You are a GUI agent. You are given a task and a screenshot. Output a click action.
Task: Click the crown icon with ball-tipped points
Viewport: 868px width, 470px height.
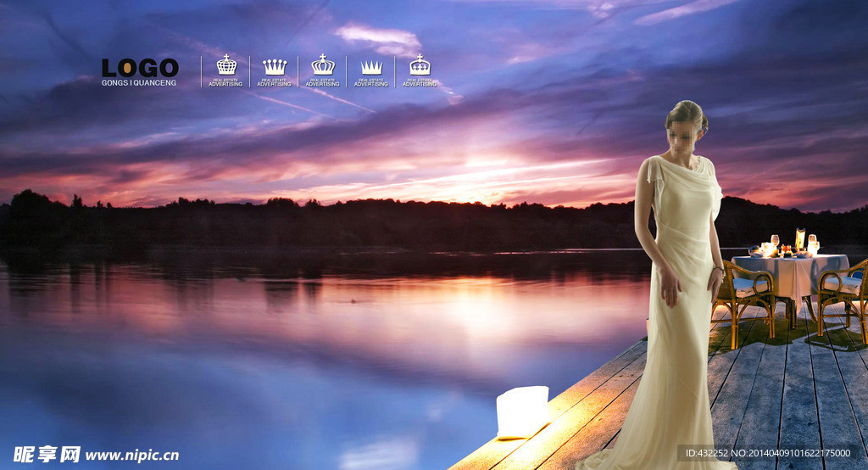pyautogui.click(x=275, y=66)
